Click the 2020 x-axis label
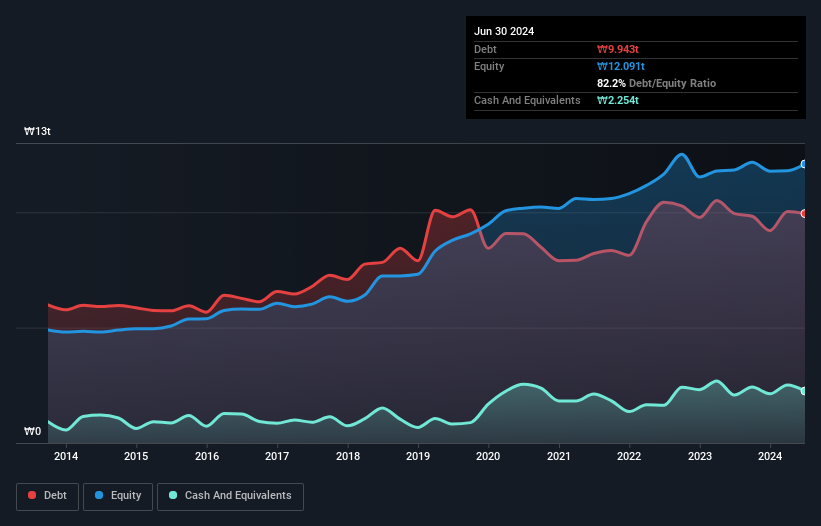 coord(488,456)
